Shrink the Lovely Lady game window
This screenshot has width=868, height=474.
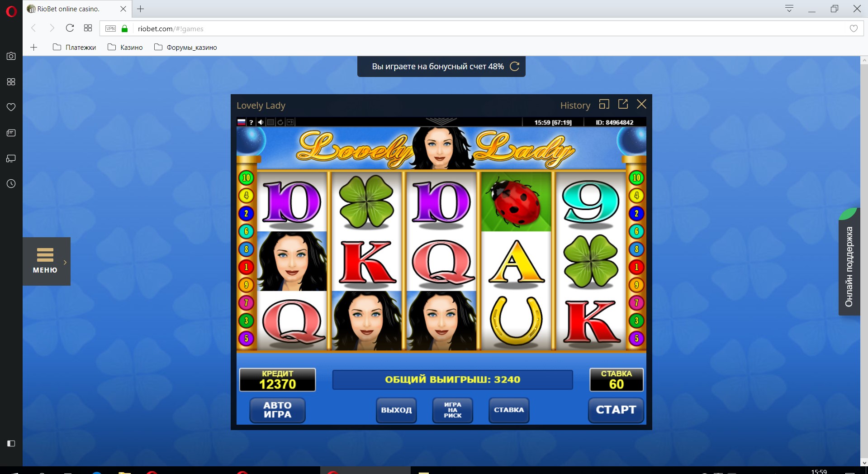pyautogui.click(x=604, y=105)
